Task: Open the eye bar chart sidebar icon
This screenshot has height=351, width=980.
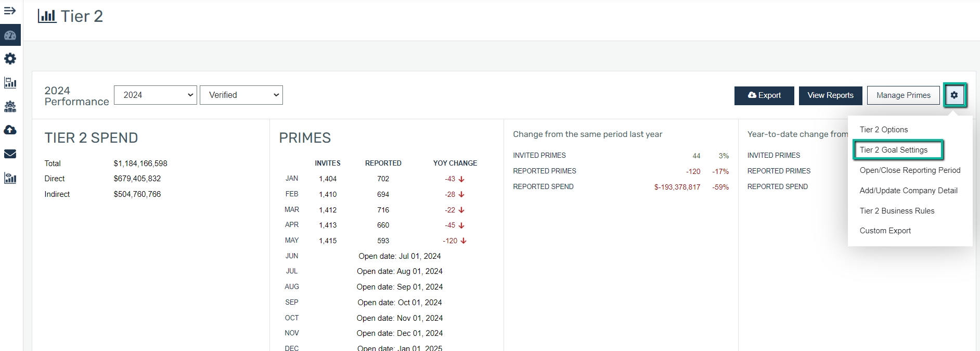Action: point(10,178)
